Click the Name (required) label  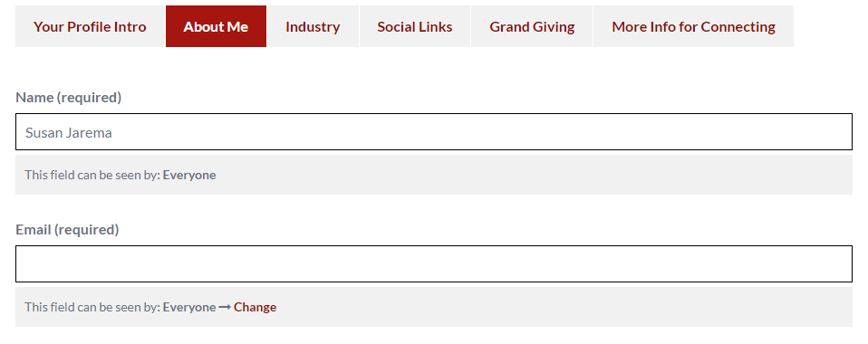(x=69, y=98)
